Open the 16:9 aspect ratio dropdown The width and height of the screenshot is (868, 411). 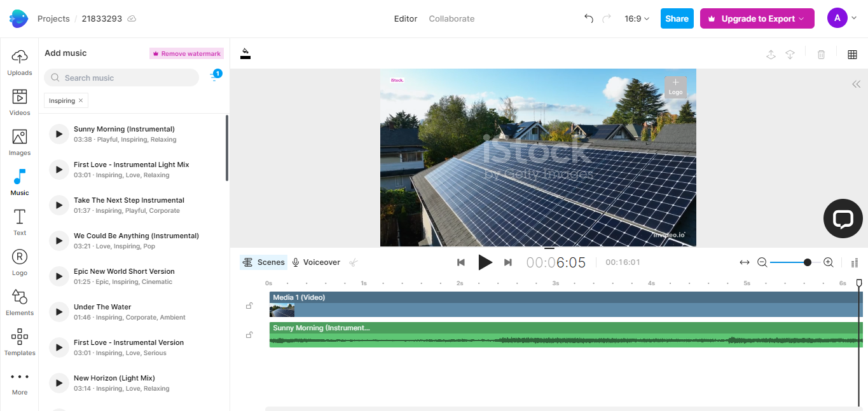637,18
